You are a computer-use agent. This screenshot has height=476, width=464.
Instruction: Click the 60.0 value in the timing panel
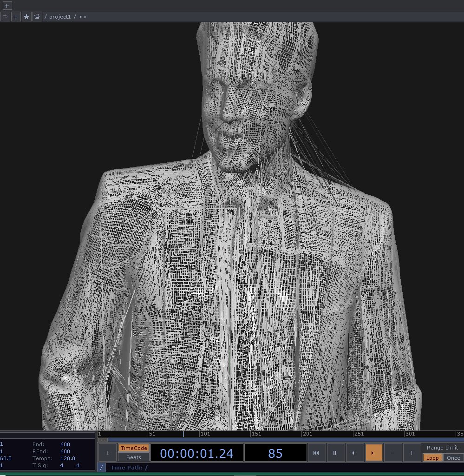pyautogui.click(x=6, y=458)
